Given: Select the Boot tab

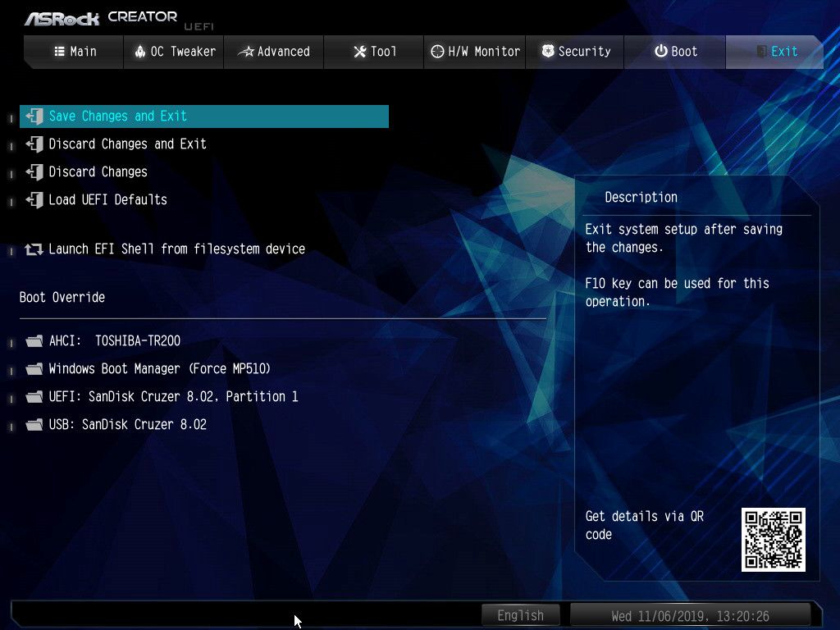Looking at the screenshot, I should (x=675, y=52).
